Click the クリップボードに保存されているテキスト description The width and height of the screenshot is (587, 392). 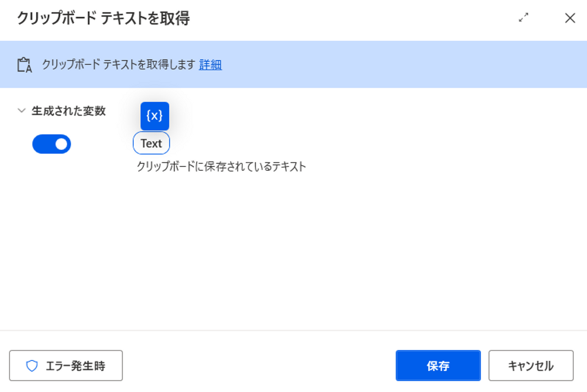point(221,167)
